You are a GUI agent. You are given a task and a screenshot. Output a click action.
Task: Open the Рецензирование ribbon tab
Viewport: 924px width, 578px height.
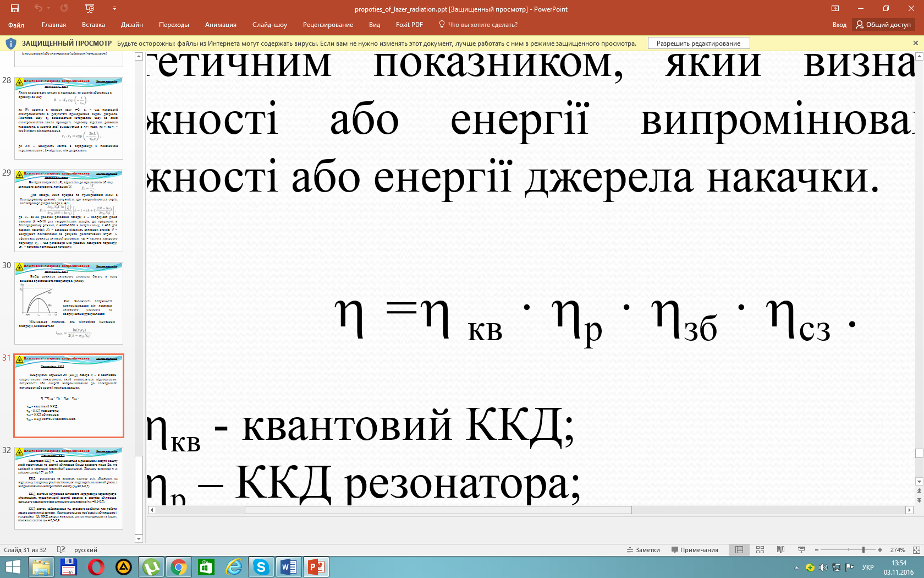328,25
